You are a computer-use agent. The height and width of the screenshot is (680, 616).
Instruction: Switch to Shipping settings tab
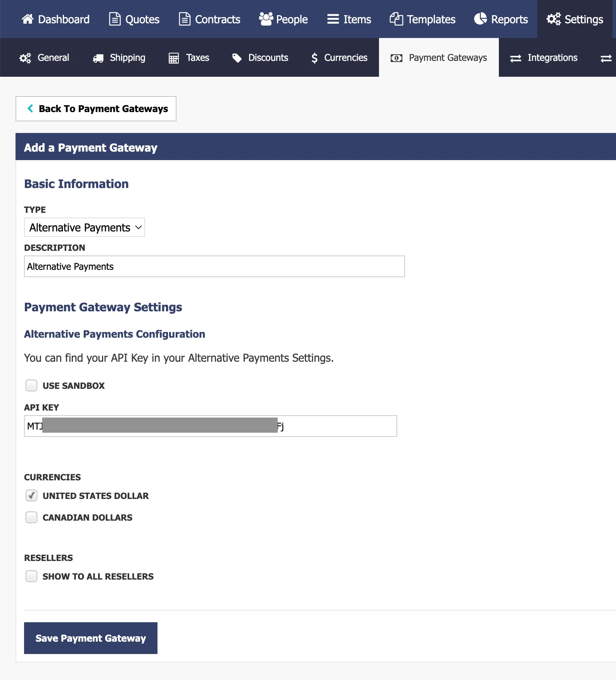119,58
